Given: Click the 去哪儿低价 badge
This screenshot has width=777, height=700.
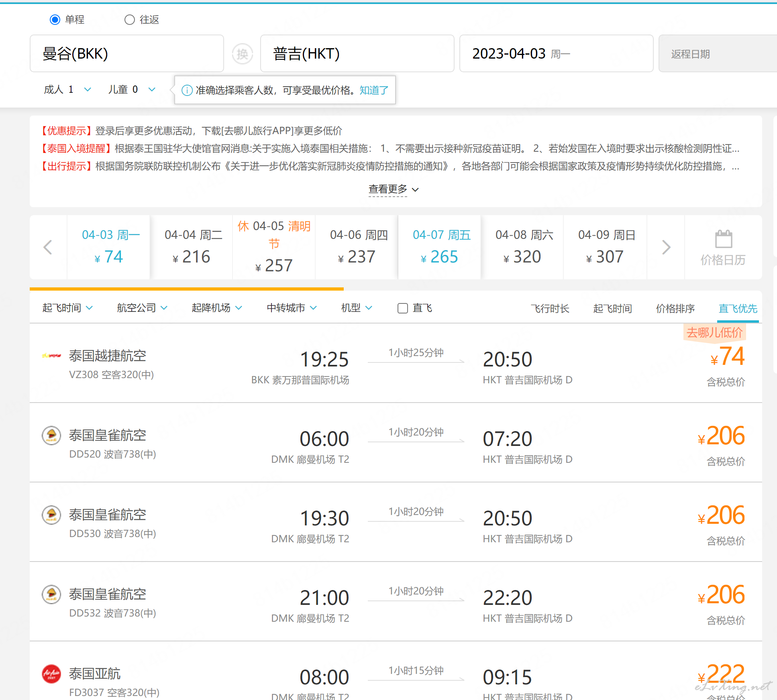Looking at the screenshot, I should pyautogui.click(x=714, y=333).
